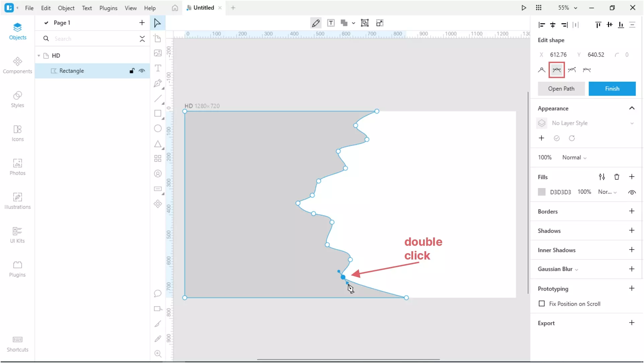The height and width of the screenshot is (363, 644).
Task: Align bottom edges icon
Action: tap(621, 25)
